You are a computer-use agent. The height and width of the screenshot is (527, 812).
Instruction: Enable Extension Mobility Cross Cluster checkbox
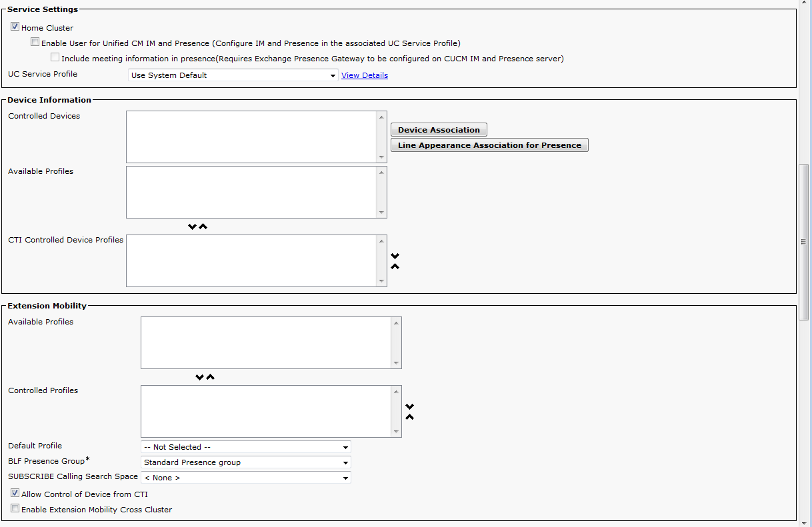(15, 509)
